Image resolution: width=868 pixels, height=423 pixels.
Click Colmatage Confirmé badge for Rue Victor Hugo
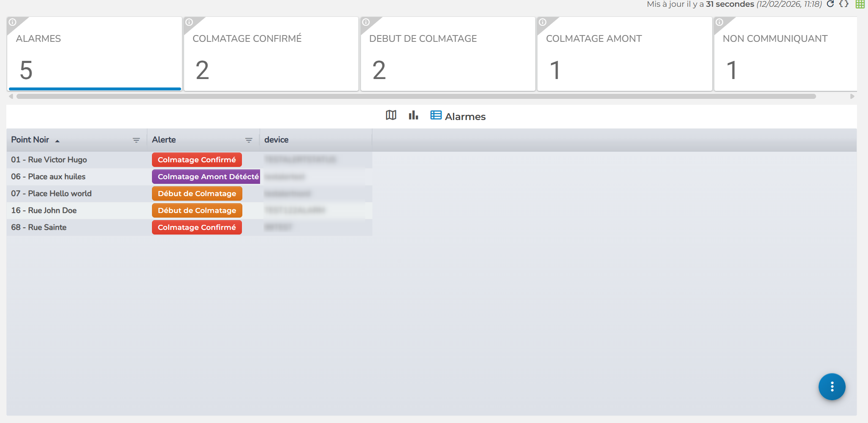coord(197,160)
